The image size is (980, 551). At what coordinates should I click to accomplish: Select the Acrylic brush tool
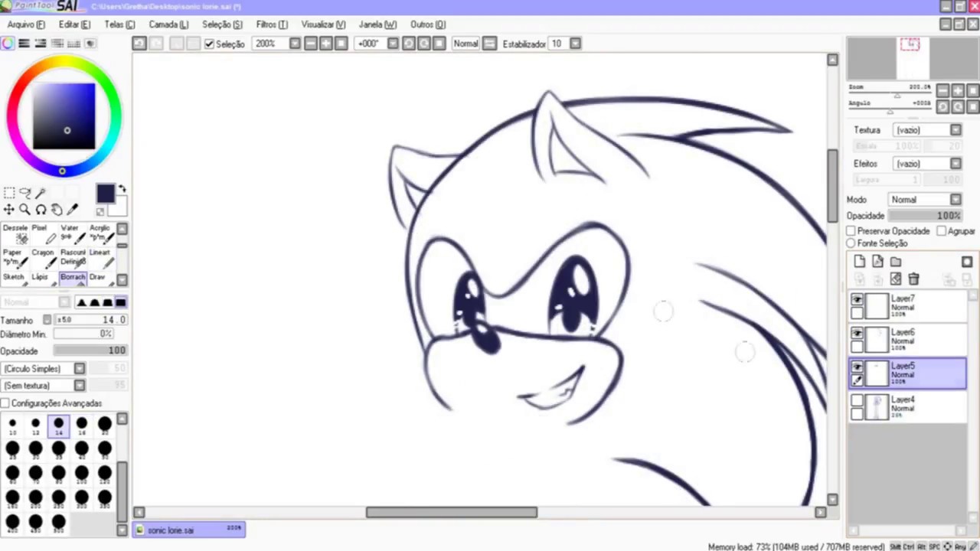coord(100,234)
